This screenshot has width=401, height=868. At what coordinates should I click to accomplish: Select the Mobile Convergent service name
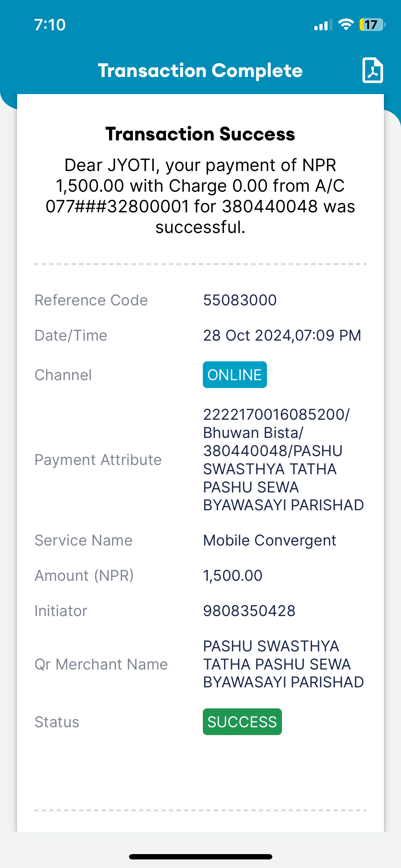(269, 541)
